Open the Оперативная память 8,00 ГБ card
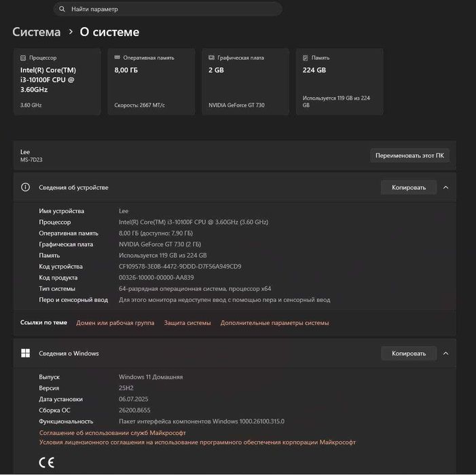The width and height of the screenshot is (476, 475). click(x=151, y=81)
